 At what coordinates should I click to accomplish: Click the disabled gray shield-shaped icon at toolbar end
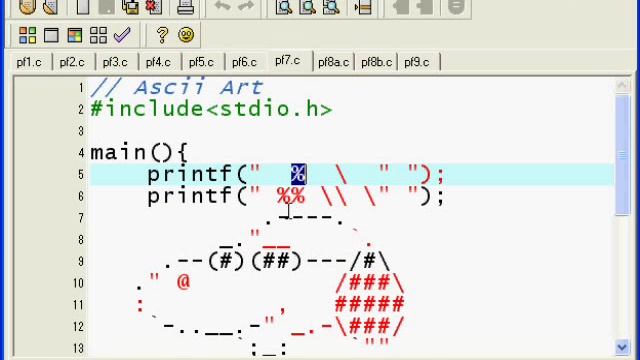[456, 7]
